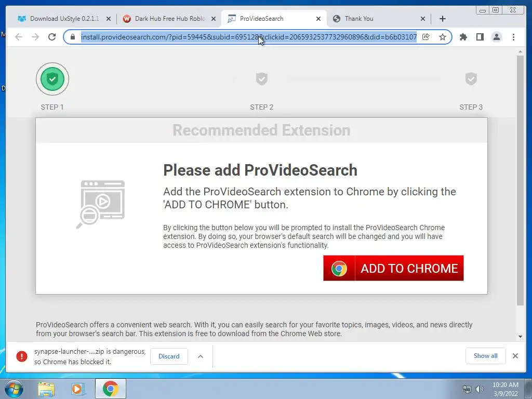Close the Thank You tab
532x399 pixels.
click(x=423, y=19)
